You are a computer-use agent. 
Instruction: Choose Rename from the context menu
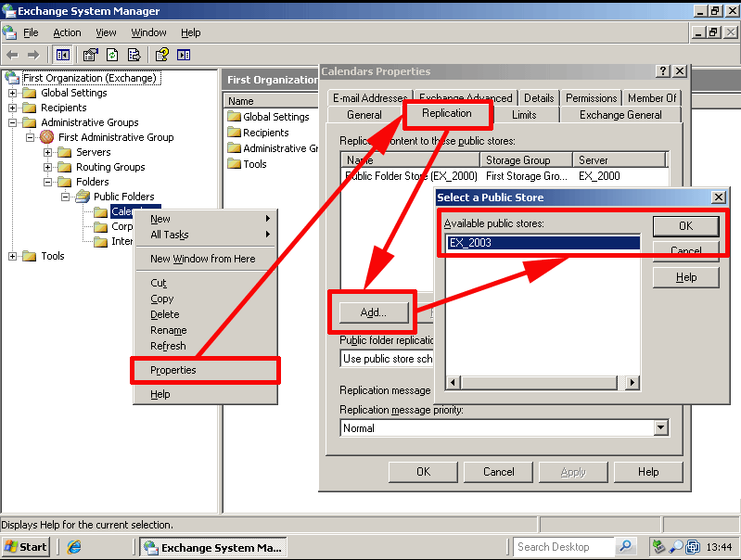(x=206, y=330)
